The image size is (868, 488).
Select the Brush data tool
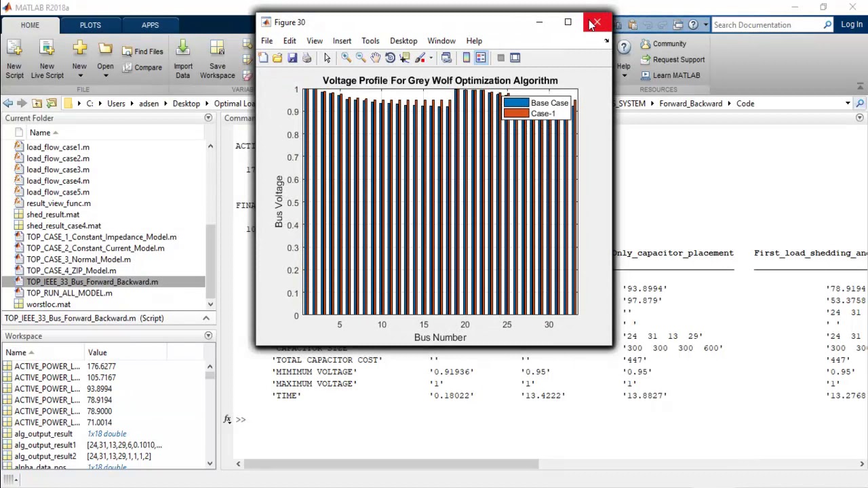[420, 58]
